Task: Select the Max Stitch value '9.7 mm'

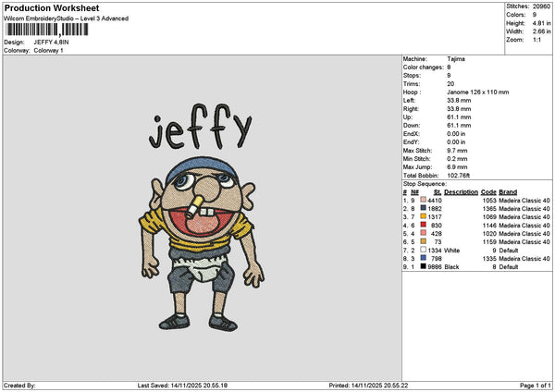Action: [457, 151]
